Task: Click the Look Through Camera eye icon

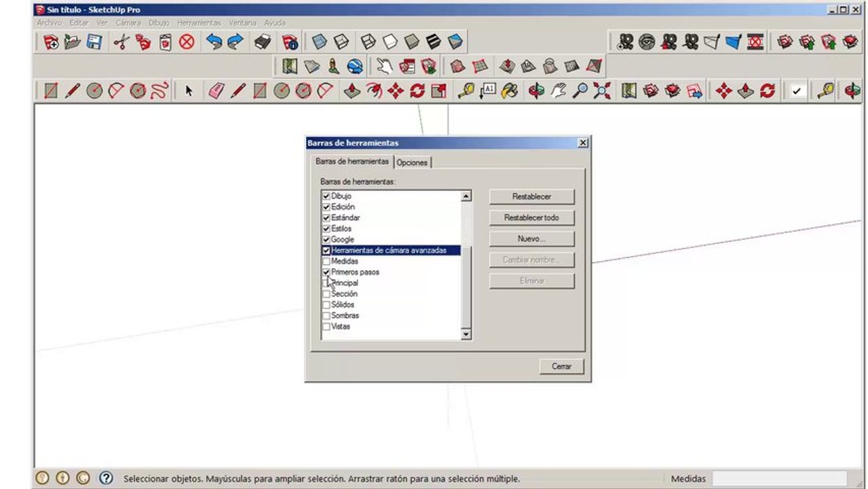Action: point(647,42)
